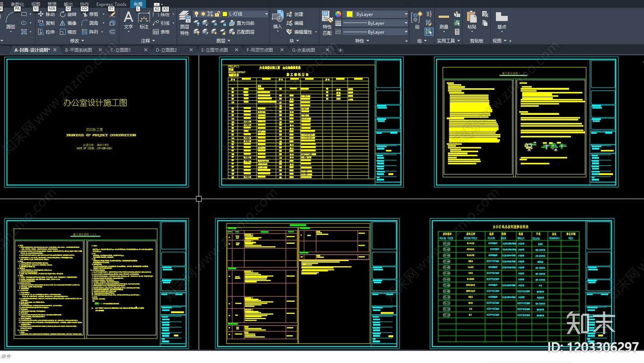Open Layer Properties (图层特性) manager
644x363 pixels.
(x=184, y=23)
